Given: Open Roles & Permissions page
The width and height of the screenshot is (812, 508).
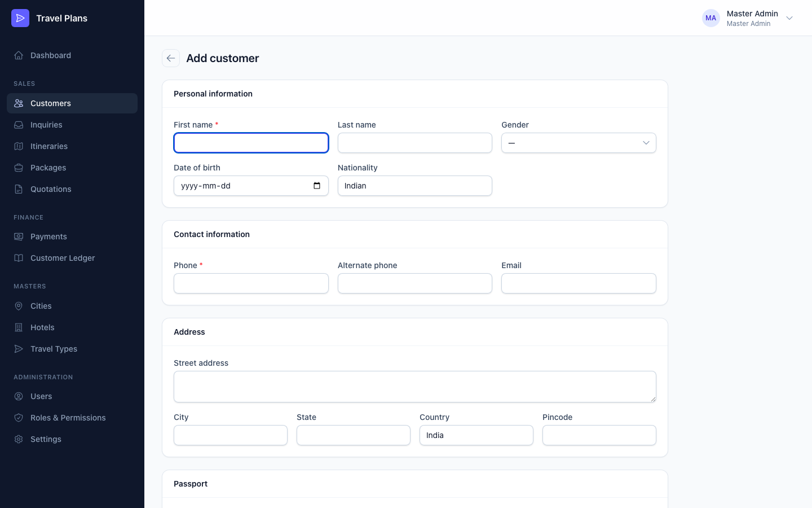Looking at the screenshot, I should tap(72, 418).
